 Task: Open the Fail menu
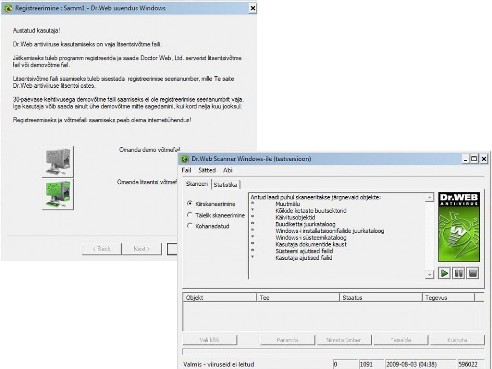[x=186, y=170]
